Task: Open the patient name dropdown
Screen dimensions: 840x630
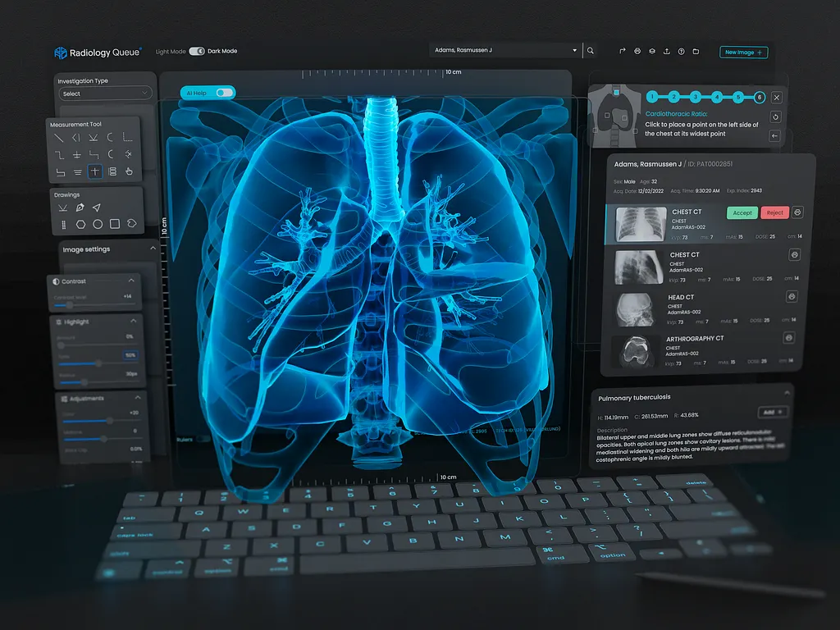Action: click(x=505, y=51)
